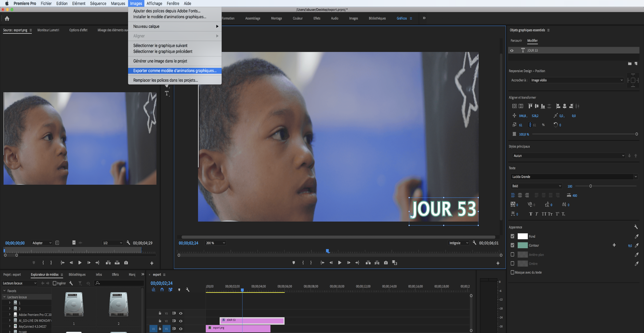This screenshot has height=333, width=644.
Task: Click Export Frame camera icon in Program monitor
Action: [386, 263]
